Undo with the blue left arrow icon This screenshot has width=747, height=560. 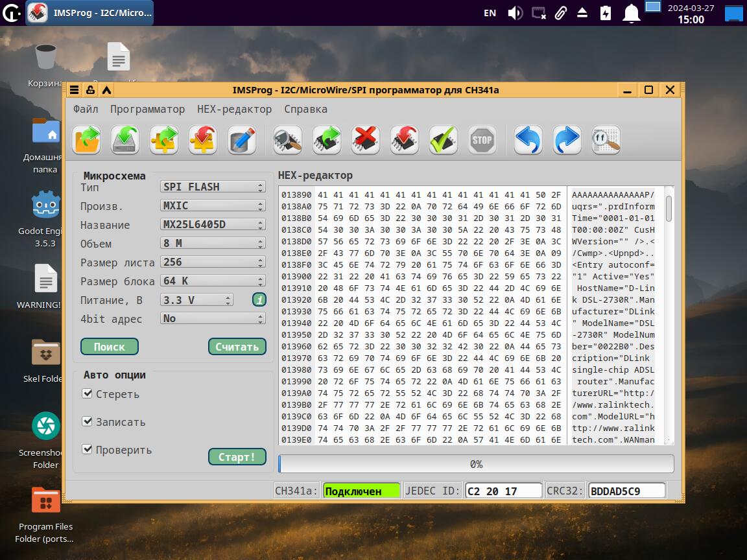[528, 140]
